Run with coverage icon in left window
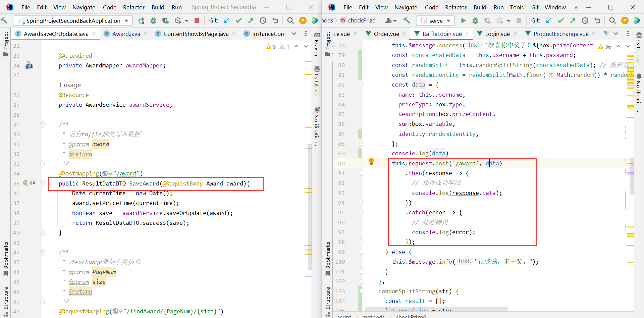Image resolution: width=644 pixels, height=318 pixels. click(x=165, y=21)
